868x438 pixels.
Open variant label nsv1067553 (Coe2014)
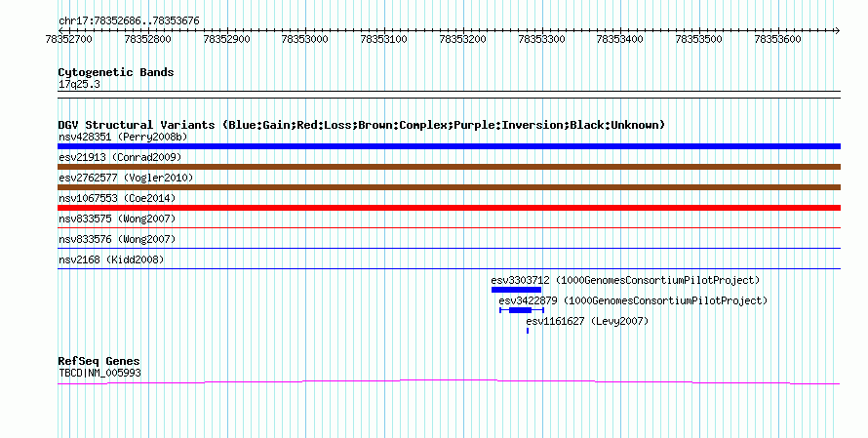coord(117,198)
